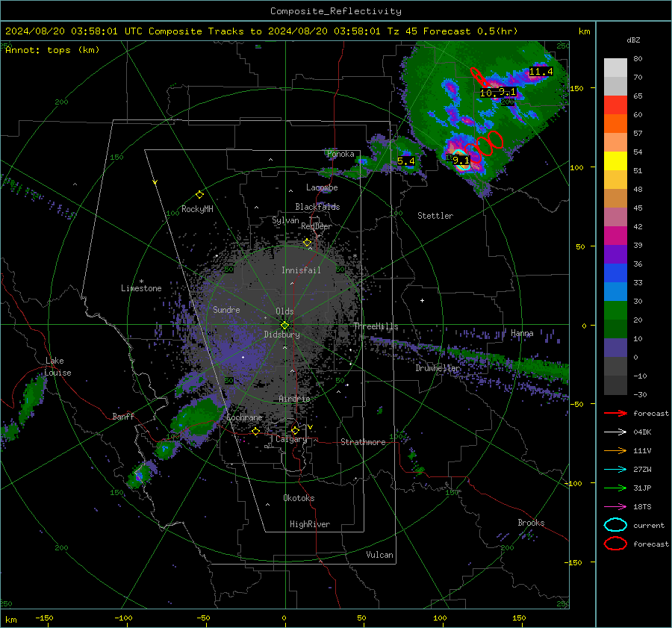
Task: Click the HighRiver town label
Action: coord(310,524)
